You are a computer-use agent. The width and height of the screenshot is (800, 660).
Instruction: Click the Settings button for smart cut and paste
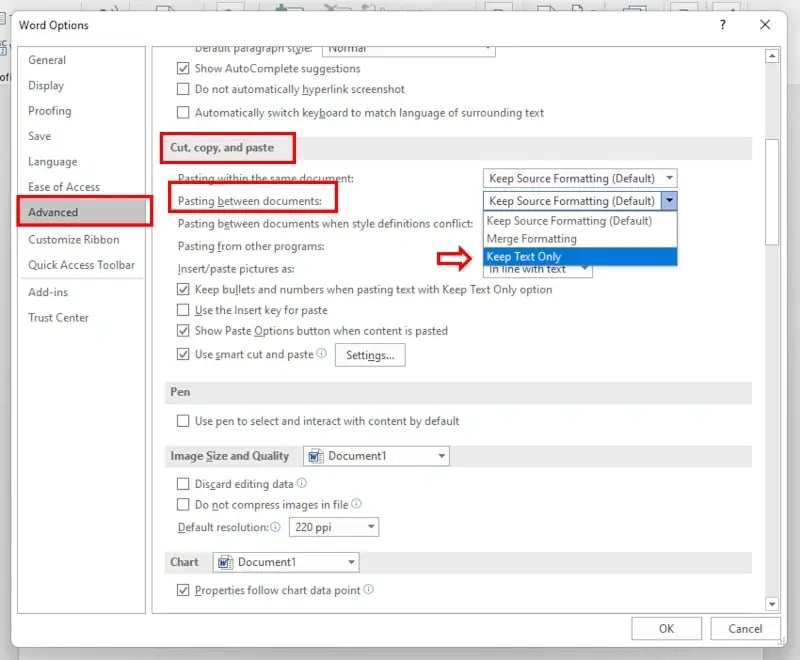point(370,355)
